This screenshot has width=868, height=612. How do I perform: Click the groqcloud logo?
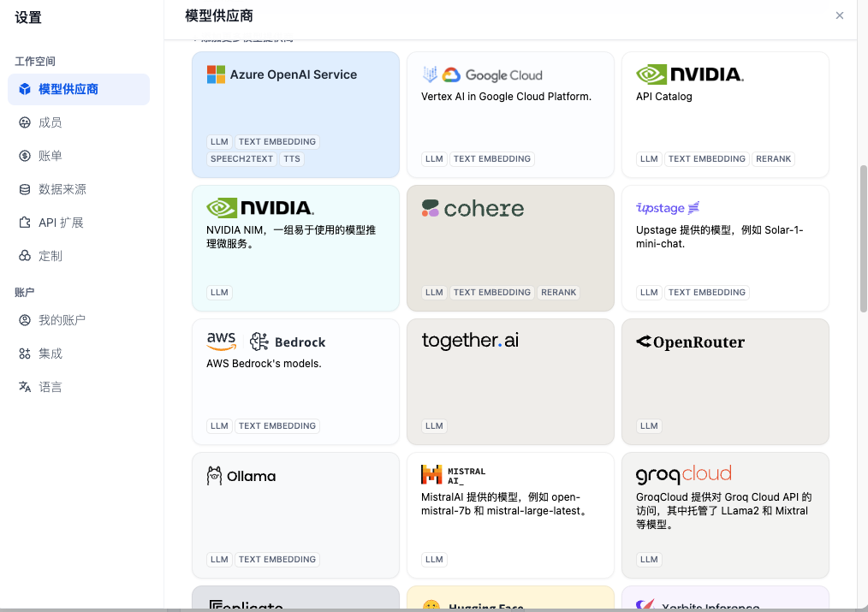coord(684,474)
